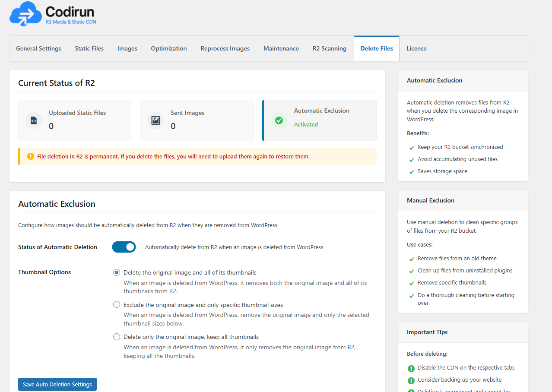Click the checkmark beside 'Clean up files from uninstalled plugins'
The image size is (552, 392).
(x=411, y=271)
